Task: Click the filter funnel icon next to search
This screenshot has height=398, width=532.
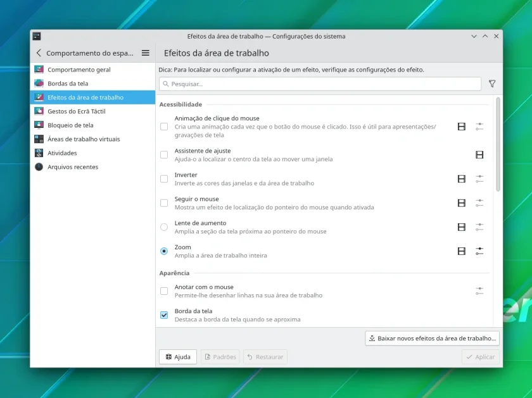Action: click(492, 84)
